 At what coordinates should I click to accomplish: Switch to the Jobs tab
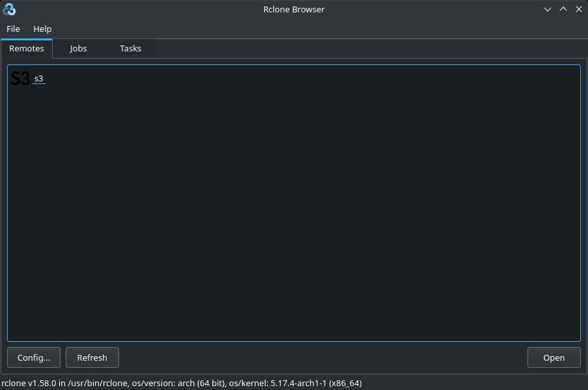78,48
